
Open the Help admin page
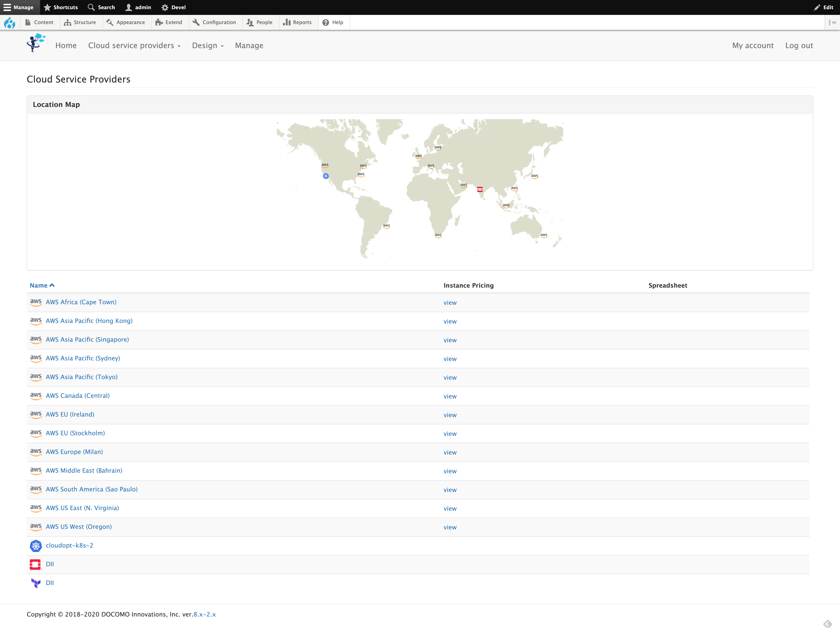pyautogui.click(x=333, y=22)
